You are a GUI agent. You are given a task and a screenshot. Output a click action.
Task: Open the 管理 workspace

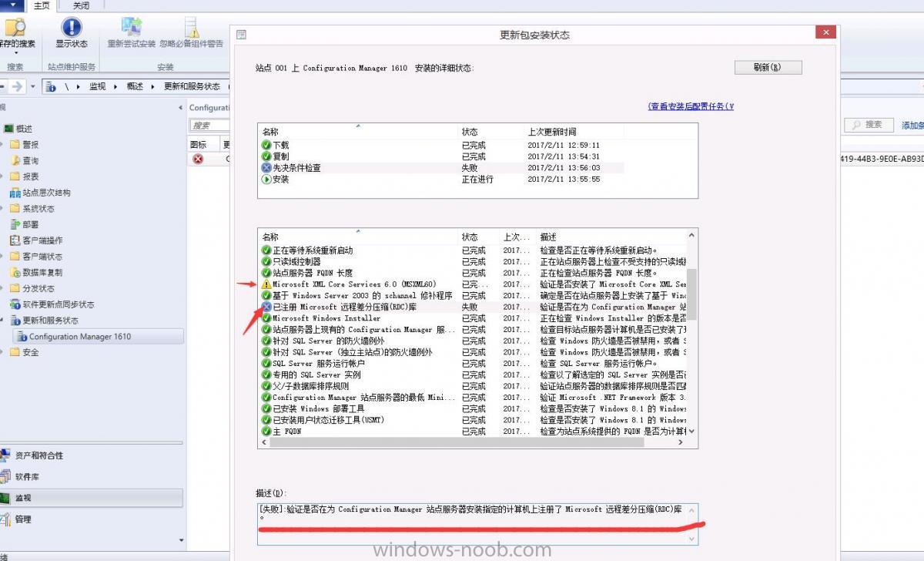click(x=92, y=519)
